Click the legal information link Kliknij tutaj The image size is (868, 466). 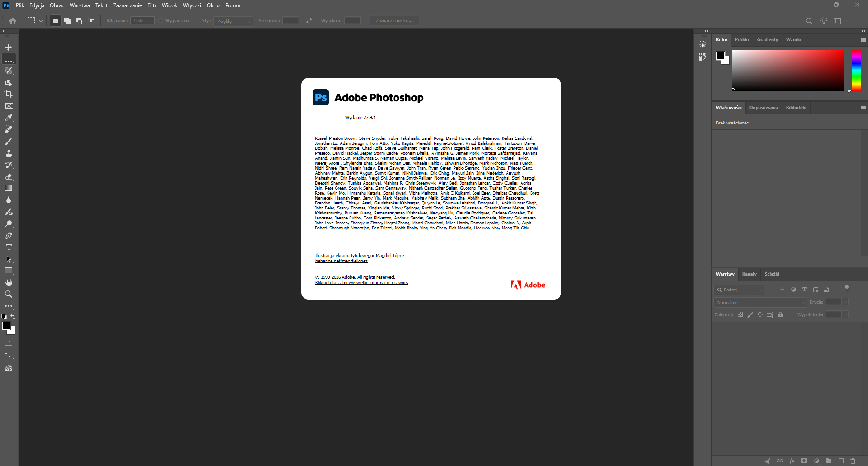click(362, 283)
